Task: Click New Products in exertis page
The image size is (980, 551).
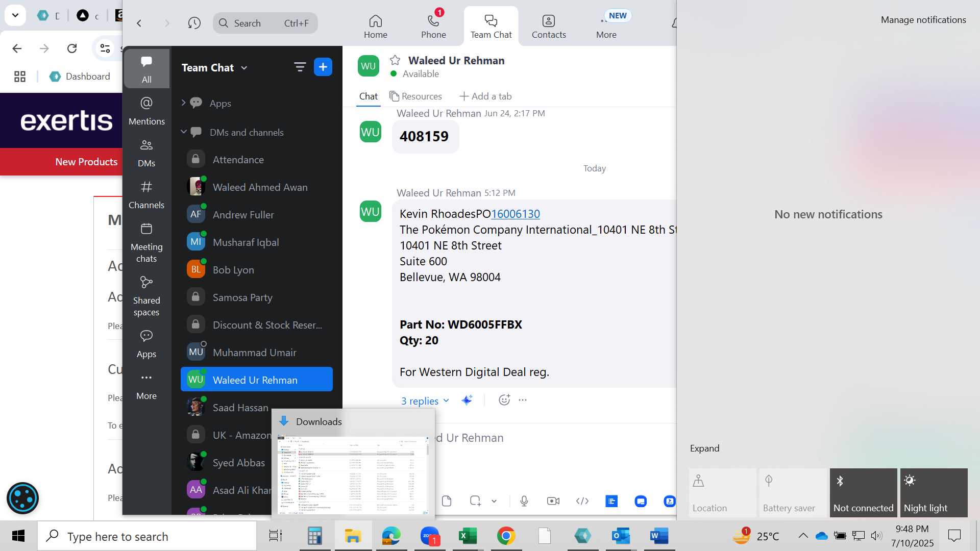Action: click(x=86, y=162)
